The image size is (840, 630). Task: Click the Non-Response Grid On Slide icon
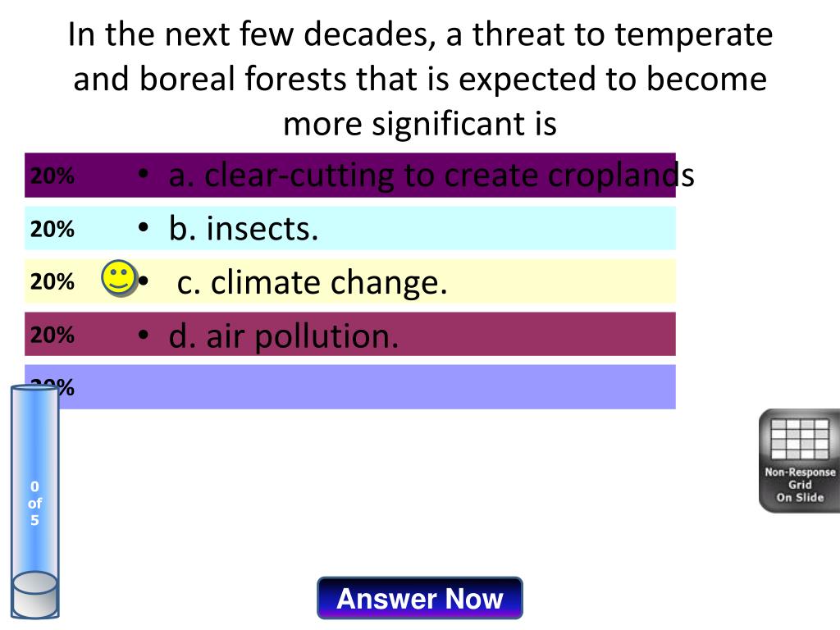[799, 461]
